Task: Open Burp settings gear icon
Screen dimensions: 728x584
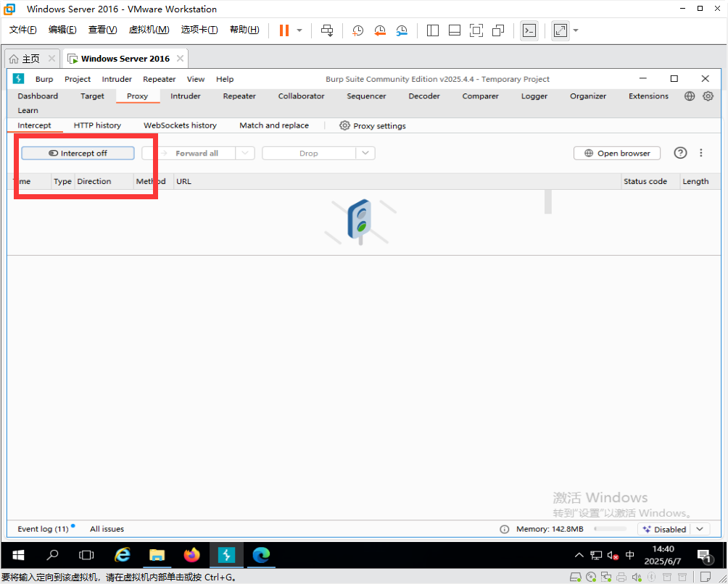Action: [708, 96]
